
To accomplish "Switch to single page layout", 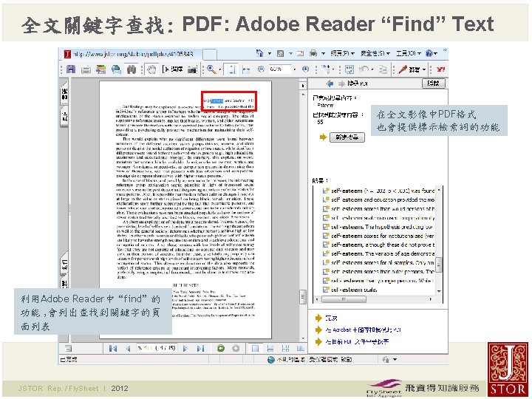I will click(255, 348).
